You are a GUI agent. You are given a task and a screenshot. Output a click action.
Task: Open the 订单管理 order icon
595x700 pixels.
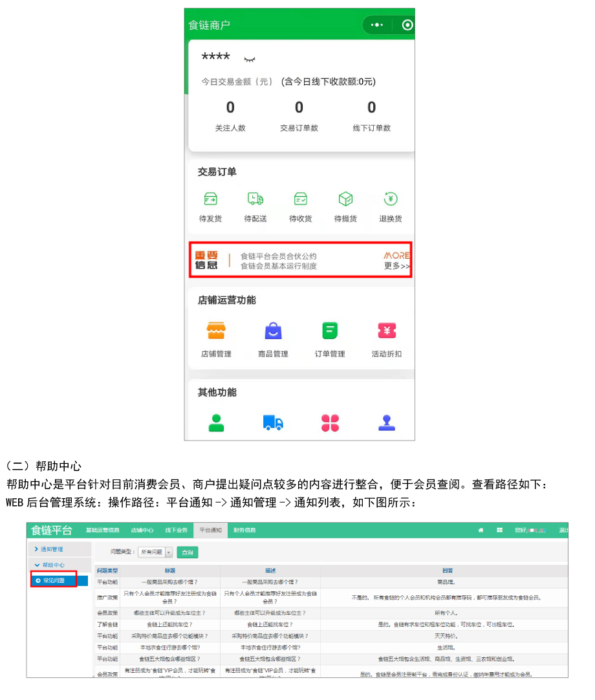(330, 331)
